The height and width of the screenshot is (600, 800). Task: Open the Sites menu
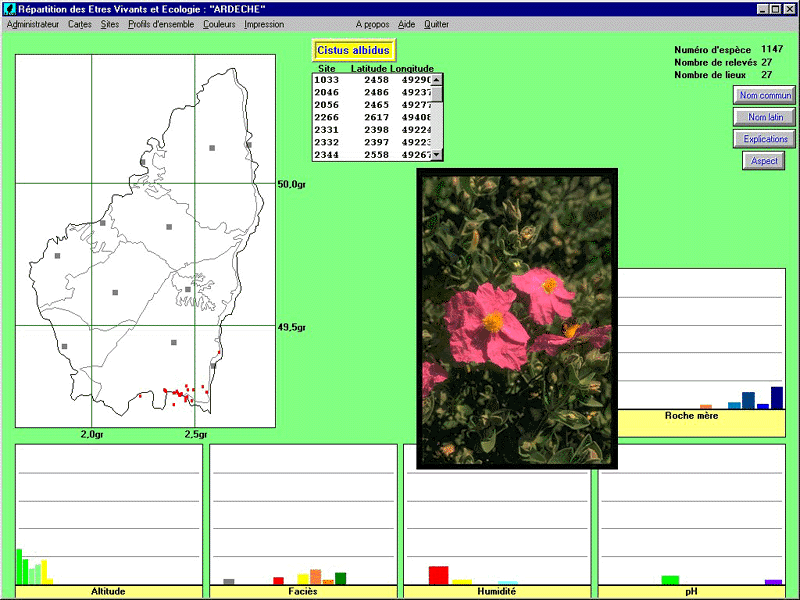point(110,24)
